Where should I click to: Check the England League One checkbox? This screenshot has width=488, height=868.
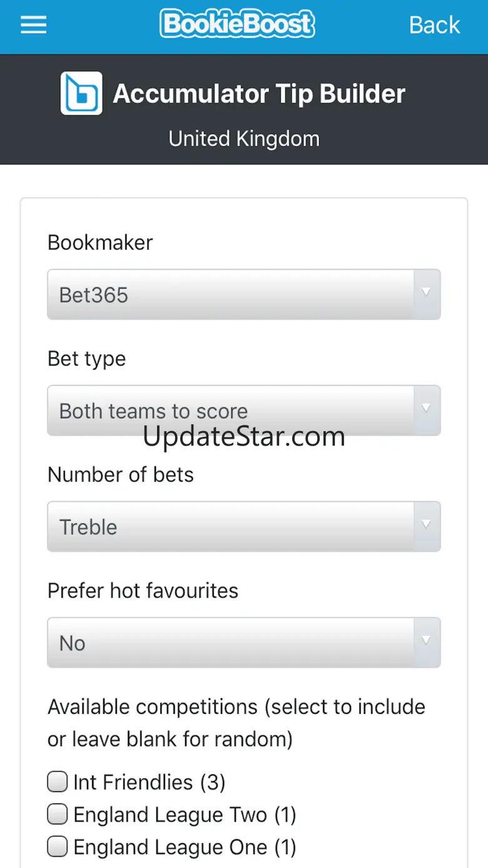click(x=58, y=847)
